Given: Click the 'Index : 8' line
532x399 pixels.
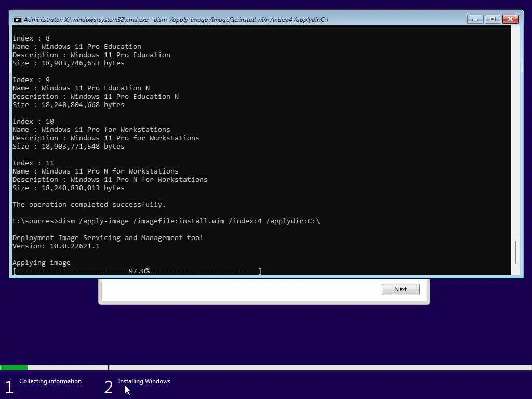Looking at the screenshot, I should [x=31, y=38].
